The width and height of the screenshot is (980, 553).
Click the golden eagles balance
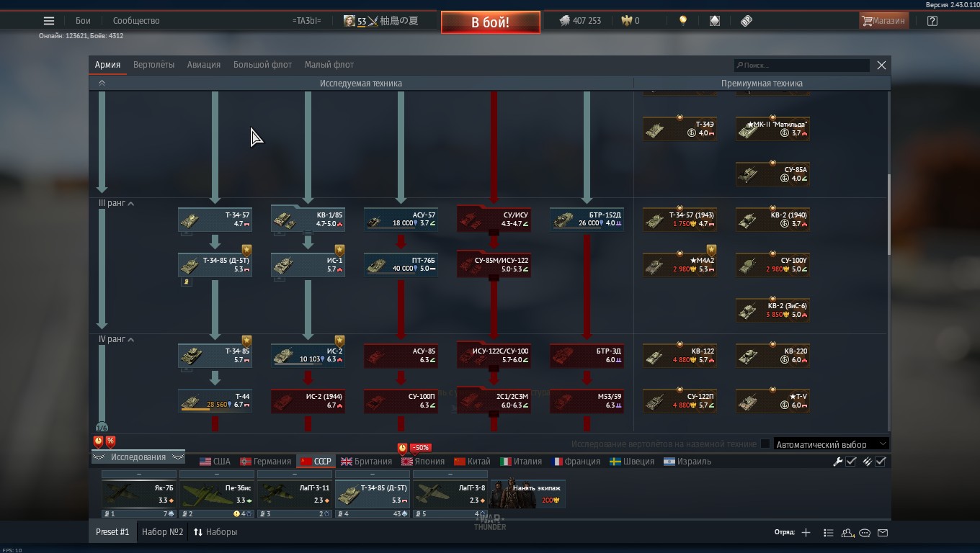click(631, 21)
